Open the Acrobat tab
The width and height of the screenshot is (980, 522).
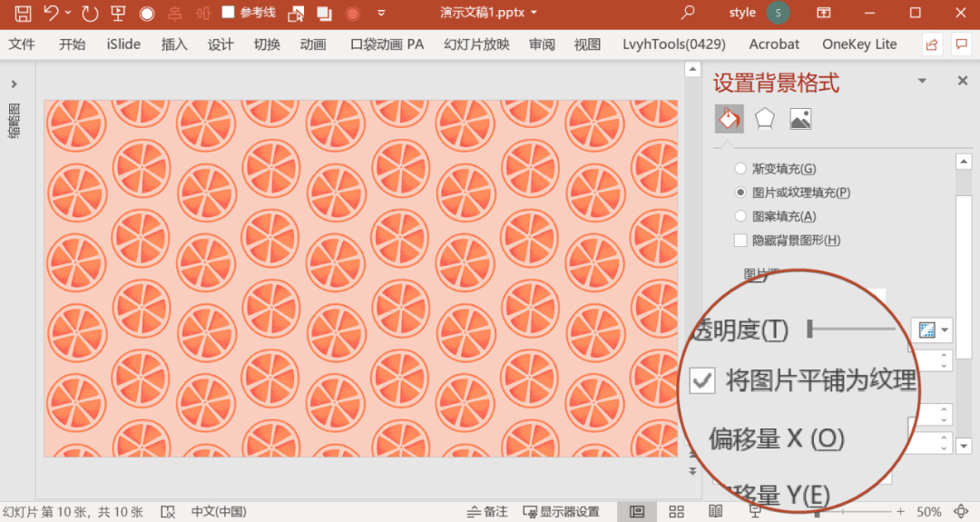pos(774,44)
